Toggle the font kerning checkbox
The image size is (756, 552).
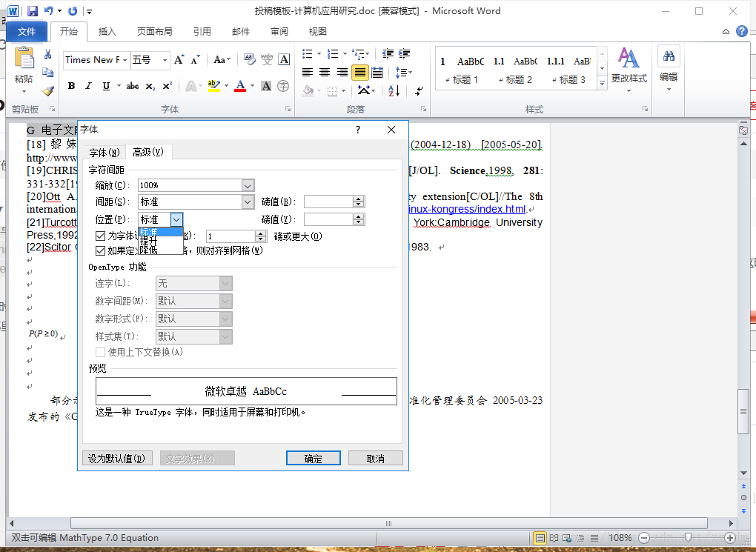(101, 236)
